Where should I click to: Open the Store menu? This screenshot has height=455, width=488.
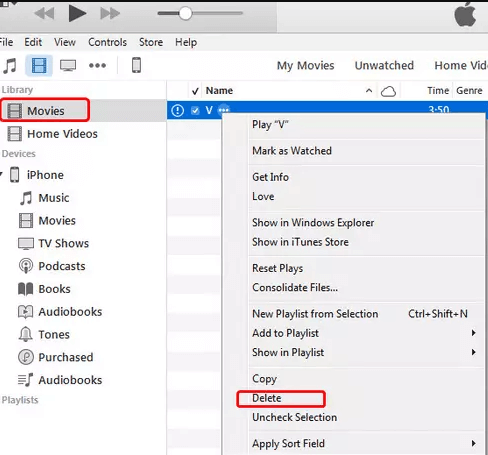click(151, 42)
